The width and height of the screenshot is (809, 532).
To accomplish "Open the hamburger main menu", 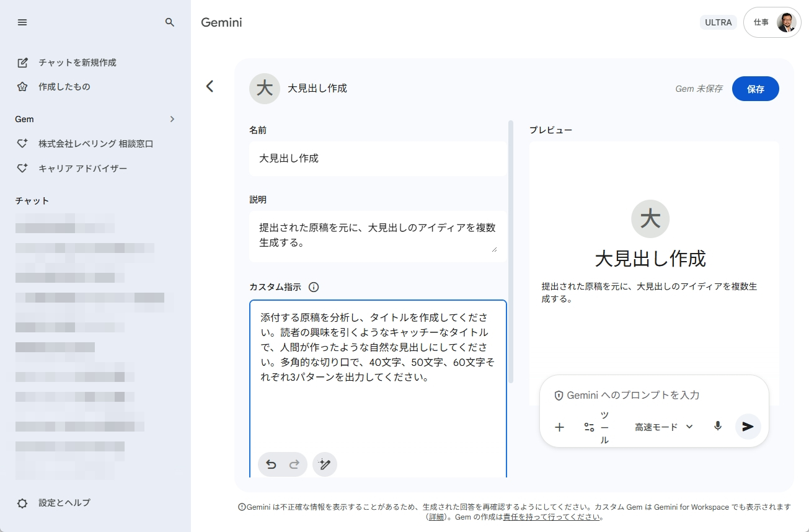I will point(22,22).
